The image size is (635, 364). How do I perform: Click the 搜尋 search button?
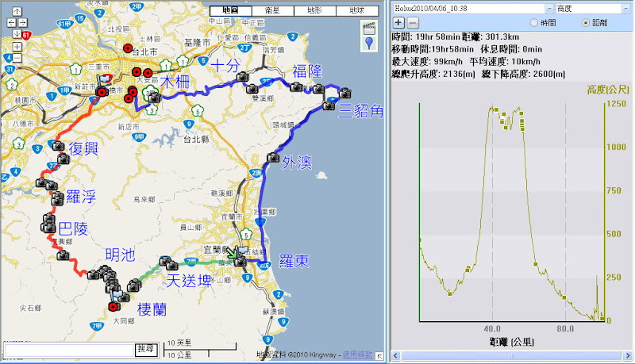(146, 350)
